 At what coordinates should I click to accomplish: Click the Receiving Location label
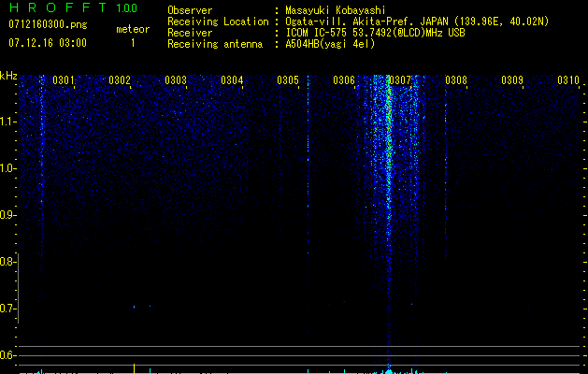(218, 22)
